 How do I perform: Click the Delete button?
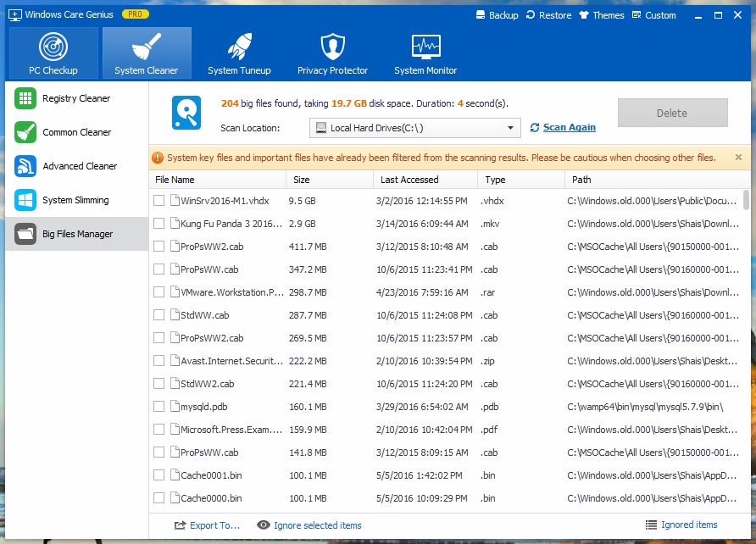coord(673,113)
